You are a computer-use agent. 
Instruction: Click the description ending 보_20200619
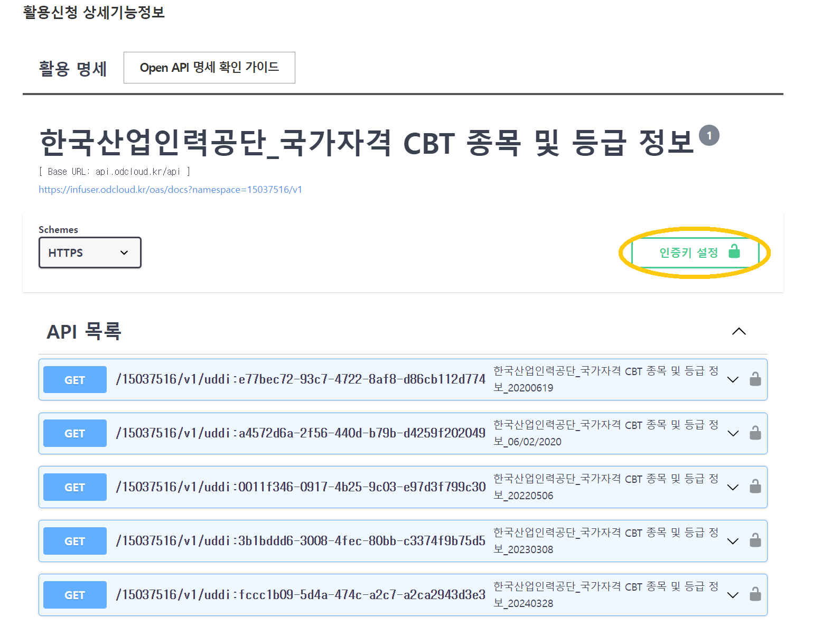tap(606, 379)
